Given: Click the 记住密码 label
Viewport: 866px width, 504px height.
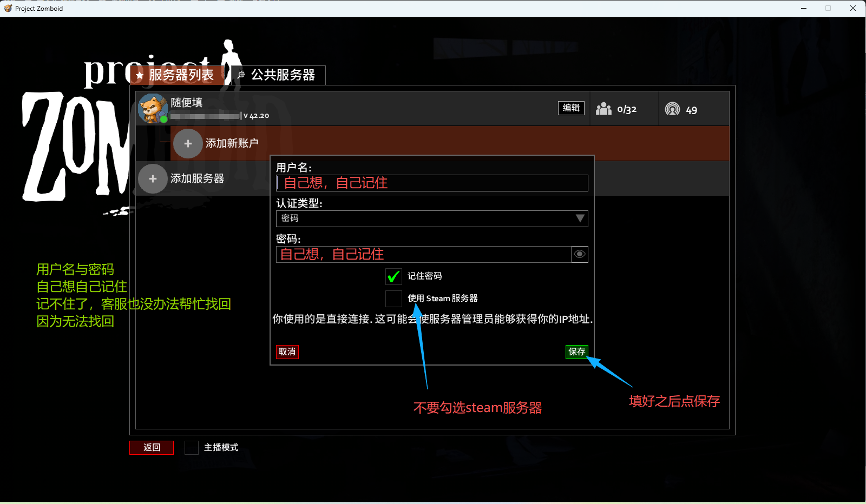Looking at the screenshot, I should click(424, 276).
